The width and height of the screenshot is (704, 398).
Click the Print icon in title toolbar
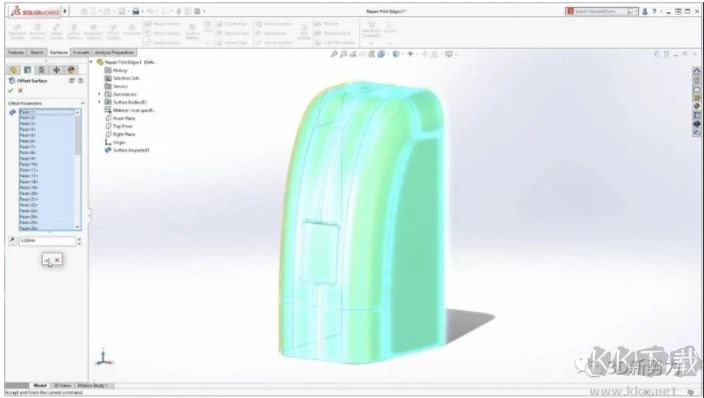coord(136,11)
